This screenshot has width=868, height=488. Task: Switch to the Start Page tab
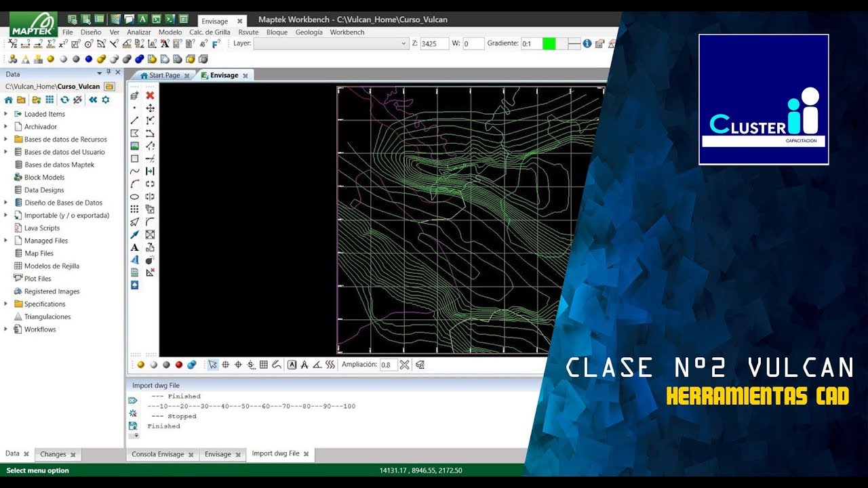(161, 75)
